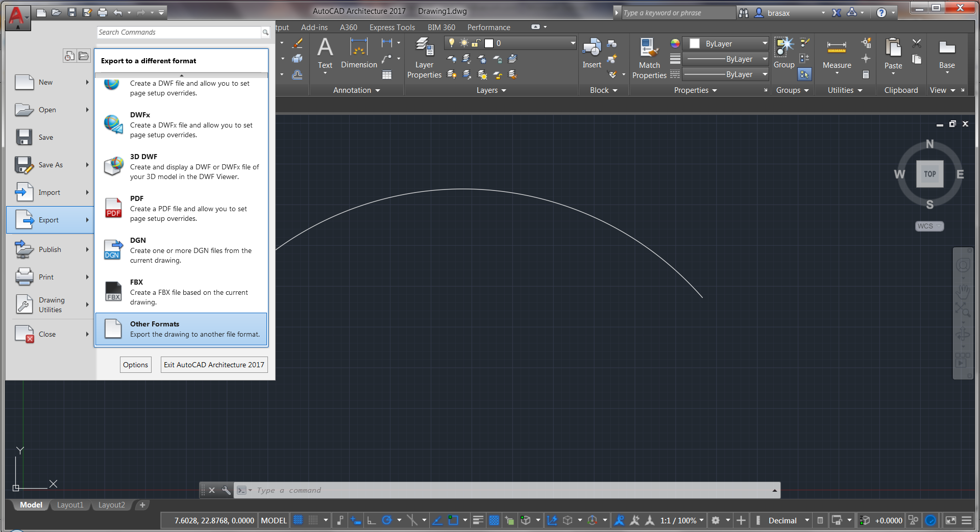This screenshot has height=532, width=980.
Task: Click the ByLayer color swatch
Action: click(694, 43)
